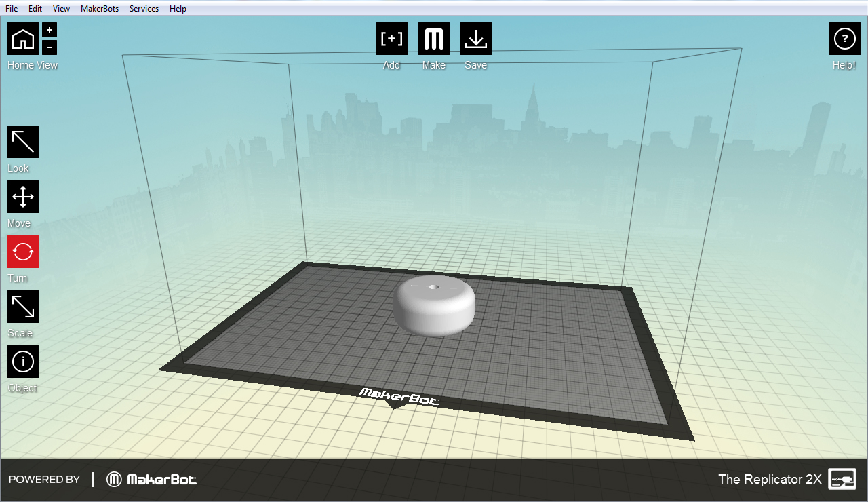Save the plate with Save icon
The height and width of the screenshot is (502, 868).
point(476,39)
